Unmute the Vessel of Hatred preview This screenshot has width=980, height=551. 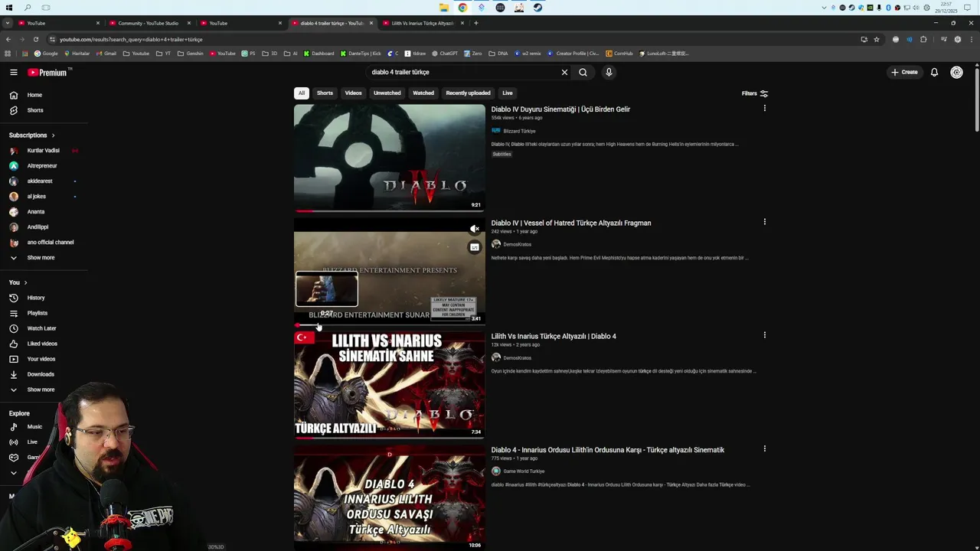click(475, 229)
